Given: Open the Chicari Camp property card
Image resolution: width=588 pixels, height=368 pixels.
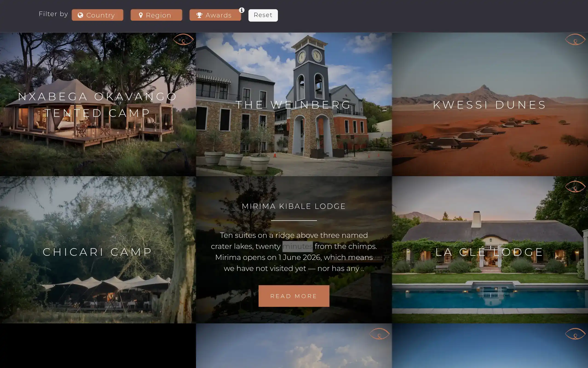Looking at the screenshot, I should point(98,250).
